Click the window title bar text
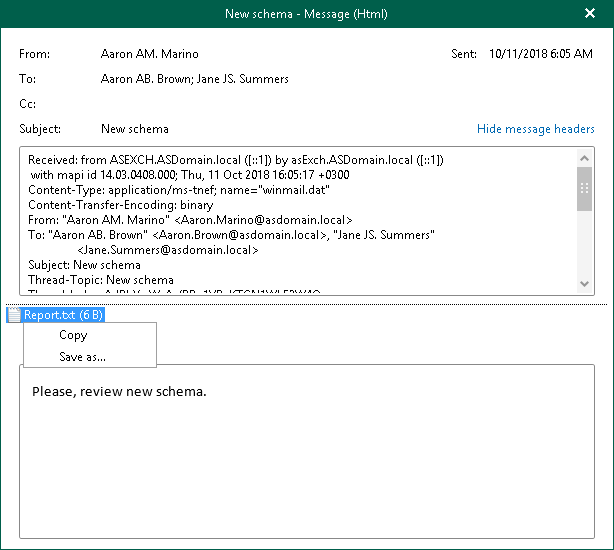 point(306,14)
